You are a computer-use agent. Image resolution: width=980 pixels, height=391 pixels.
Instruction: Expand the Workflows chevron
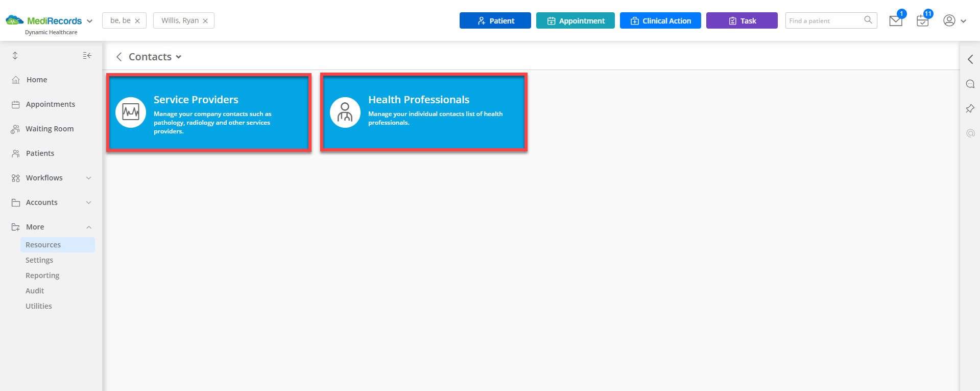89,178
